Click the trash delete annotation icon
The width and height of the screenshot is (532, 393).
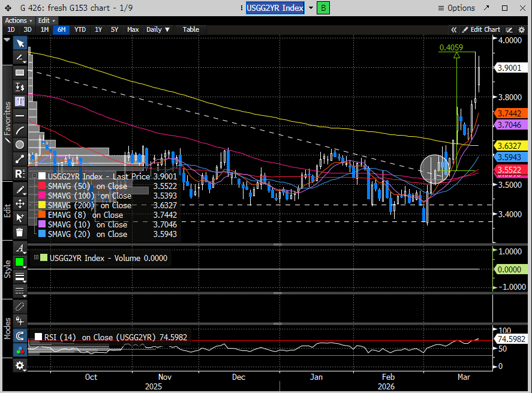click(x=20, y=232)
